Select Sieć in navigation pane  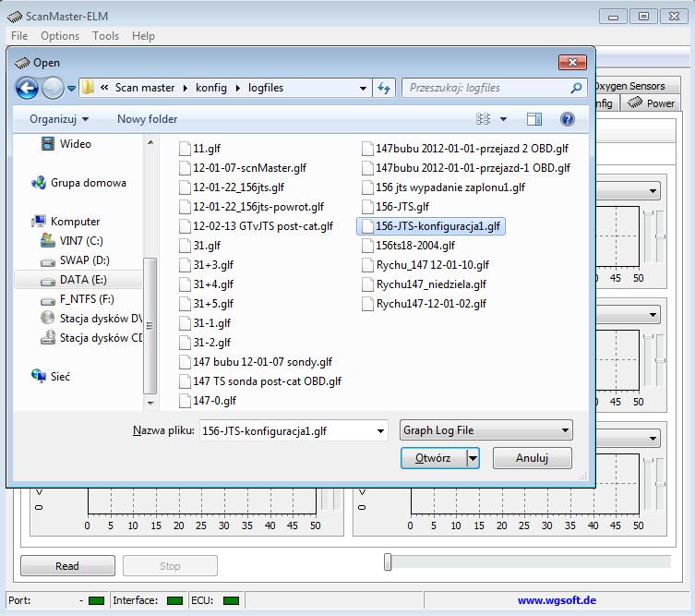point(51,377)
